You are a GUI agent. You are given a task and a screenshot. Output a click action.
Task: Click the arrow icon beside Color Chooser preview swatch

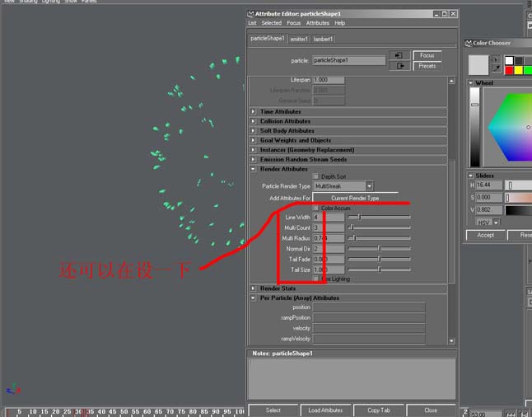(x=496, y=59)
